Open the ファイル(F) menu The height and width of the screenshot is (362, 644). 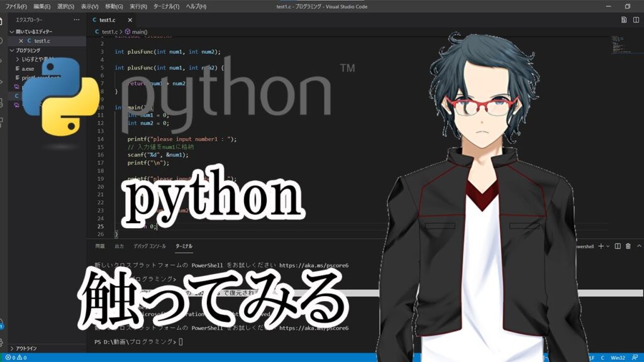point(16,6)
